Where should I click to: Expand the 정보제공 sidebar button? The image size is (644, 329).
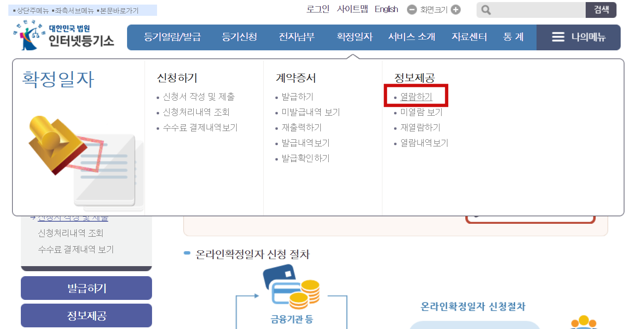point(86,315)
